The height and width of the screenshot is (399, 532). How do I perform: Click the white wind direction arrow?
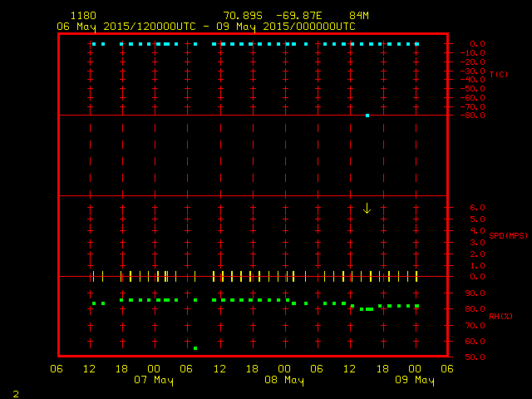[367, 208]
